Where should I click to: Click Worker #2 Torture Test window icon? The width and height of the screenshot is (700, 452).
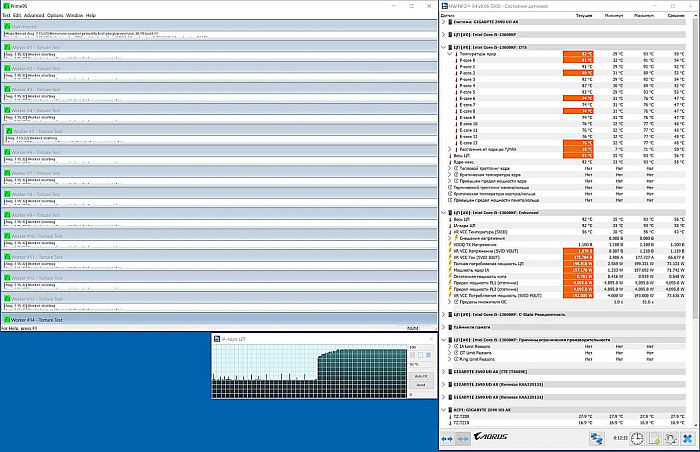[7, 68]
